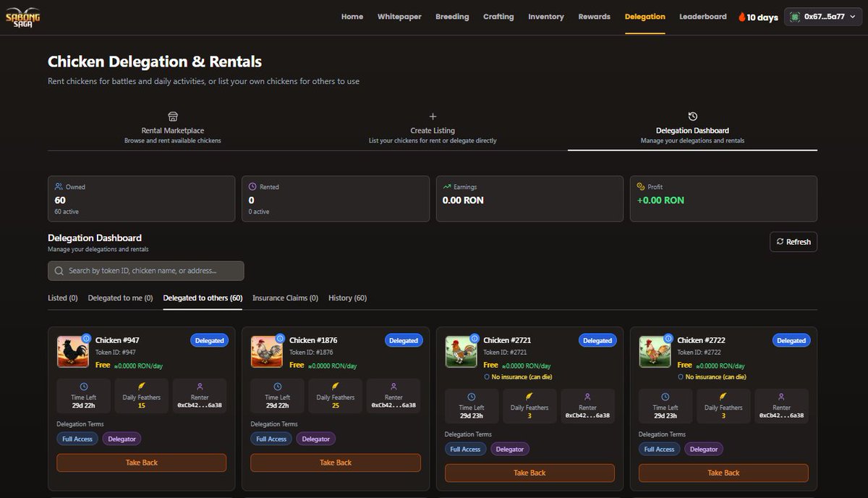Click the Sabong Saga logo
The width and height of the screenshot is (868, 498).
coord(22,17)
